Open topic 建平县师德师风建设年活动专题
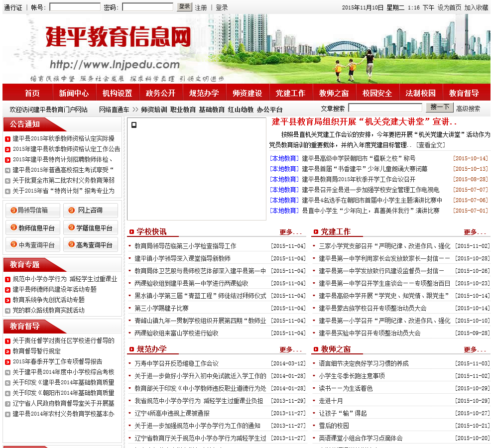Image resolution: width=493 pixels, height=448 pixels. (x=54, y=290)
